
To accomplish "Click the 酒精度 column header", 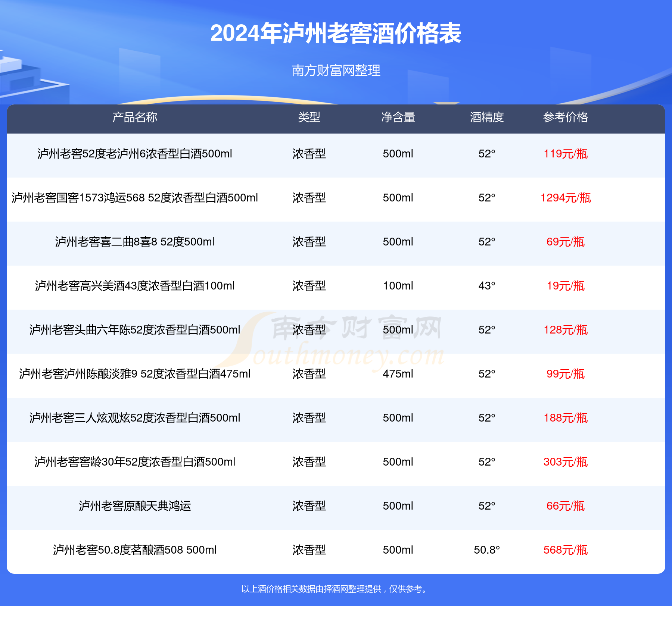I will pyautogui.click(x=487, y=117).
